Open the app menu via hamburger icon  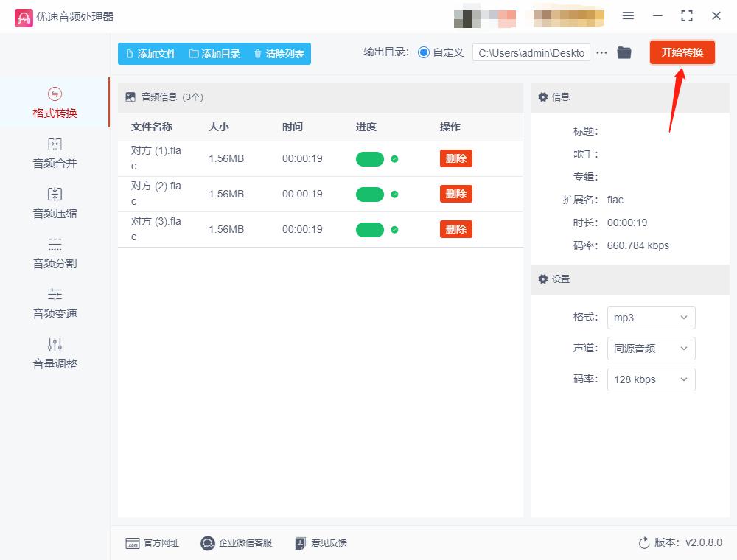pos(628,15)
